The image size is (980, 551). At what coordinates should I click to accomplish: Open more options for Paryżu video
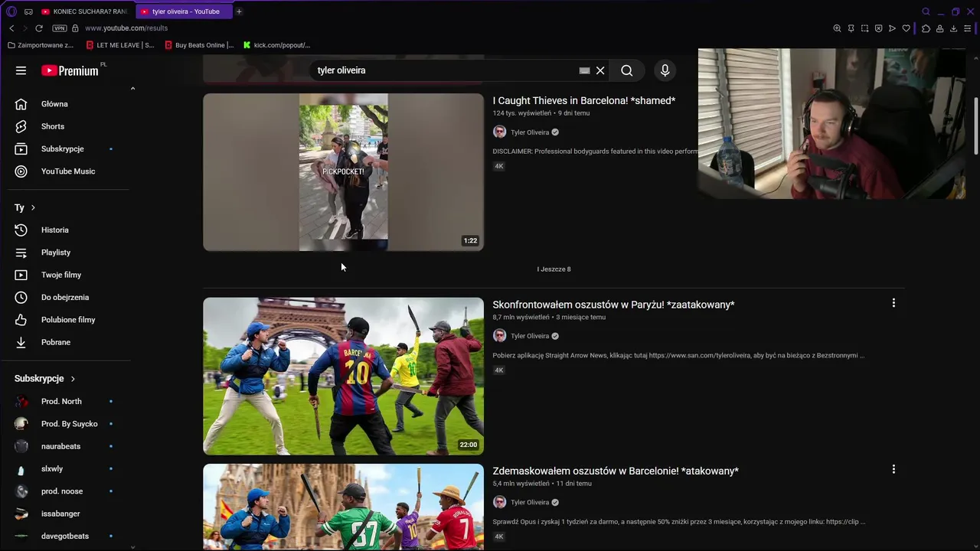893,303
